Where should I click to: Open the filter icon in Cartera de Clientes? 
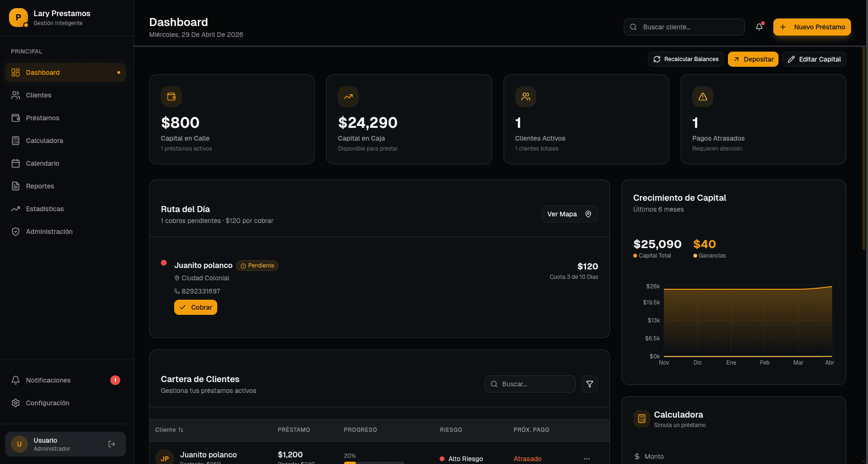(589, 384)
